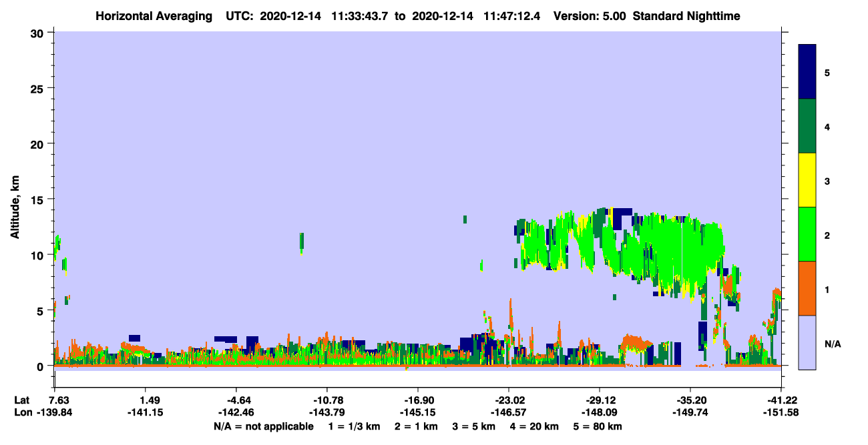The width and height of the screenshot is (868, 445).
Task: Click the 'Lon' row label
Action: point(23,412)
